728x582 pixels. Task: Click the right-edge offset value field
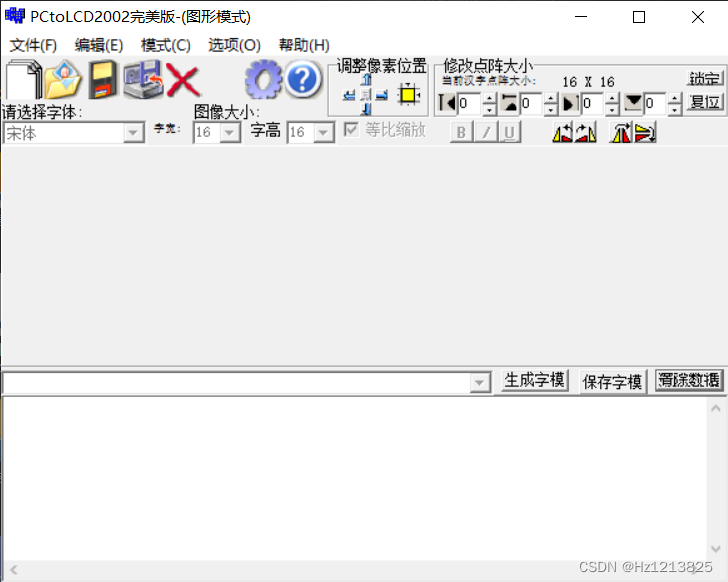click(x=594, y=103)
